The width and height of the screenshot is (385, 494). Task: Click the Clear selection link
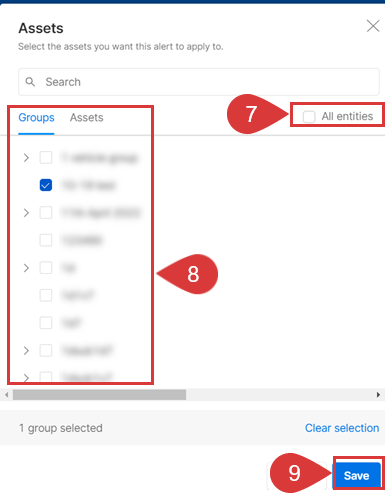tap(342, 428)
